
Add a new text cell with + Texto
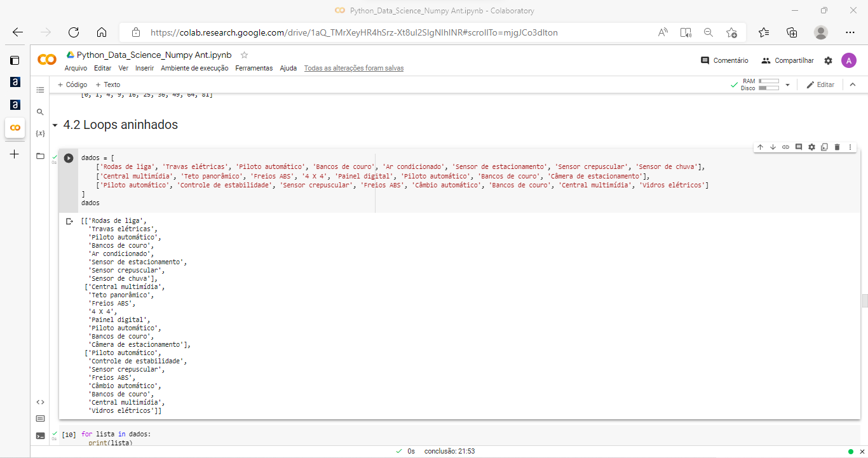[107, 84]
